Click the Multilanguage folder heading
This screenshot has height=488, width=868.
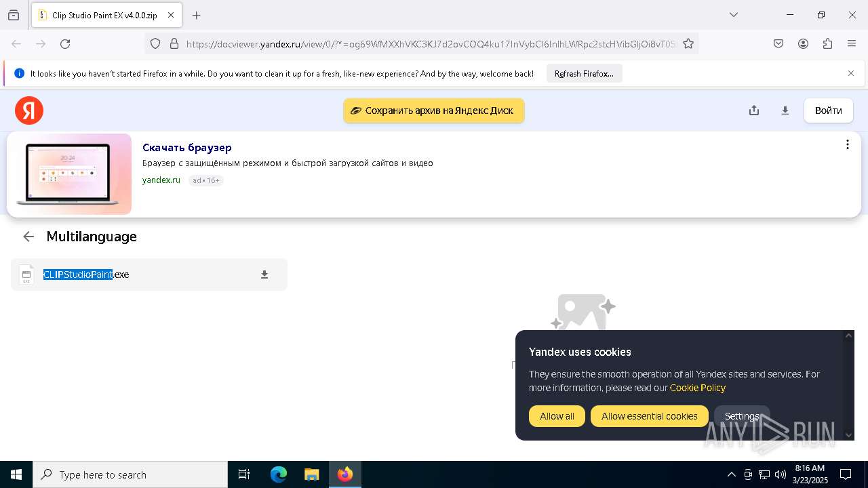pos(92,237)
